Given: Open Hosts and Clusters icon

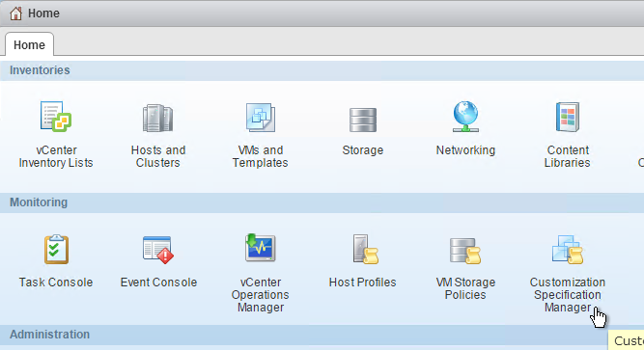Looking at the screenshot, I should (157, 119).
